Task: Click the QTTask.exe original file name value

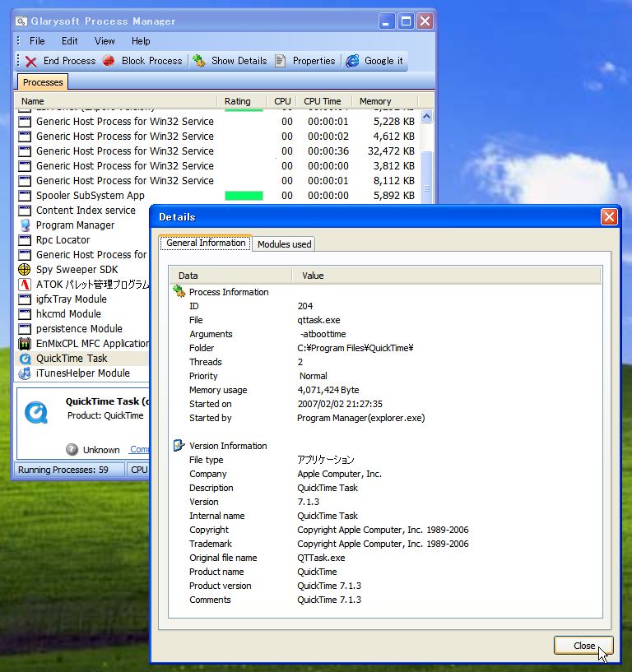Action: click(321, 558)
